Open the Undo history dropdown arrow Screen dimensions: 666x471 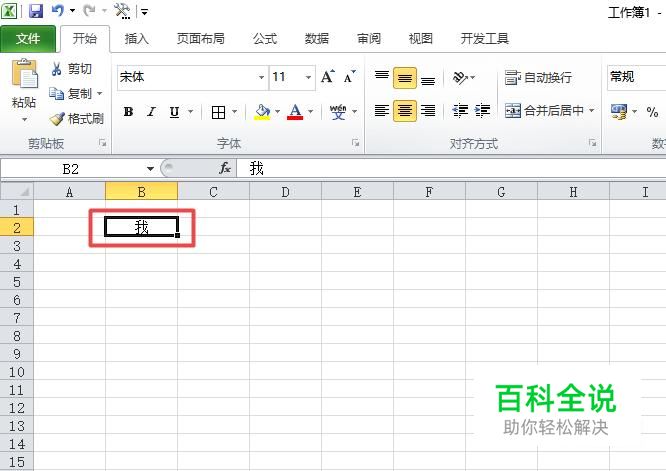72,11
